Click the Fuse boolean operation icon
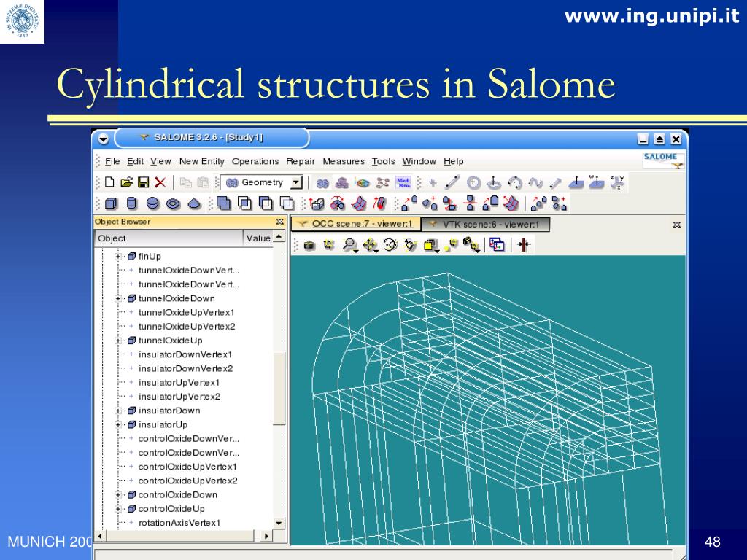The width and height of the screenshot is (747, 560). [x=223, y=203]
